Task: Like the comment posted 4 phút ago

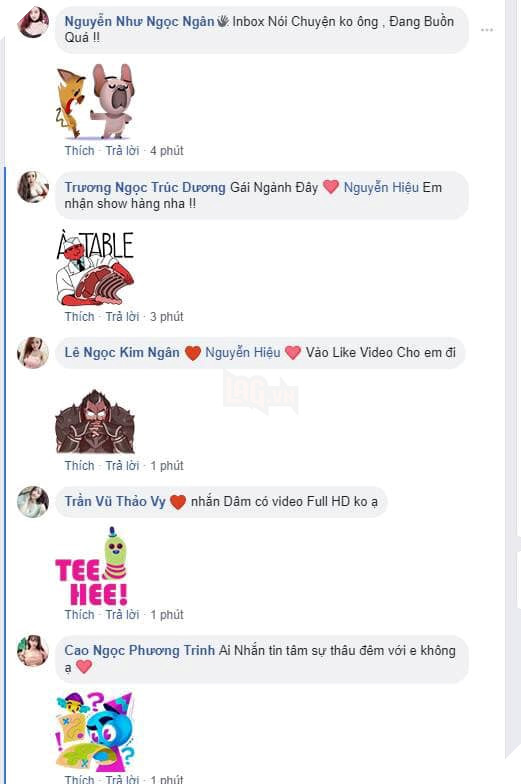Action: 80,150
